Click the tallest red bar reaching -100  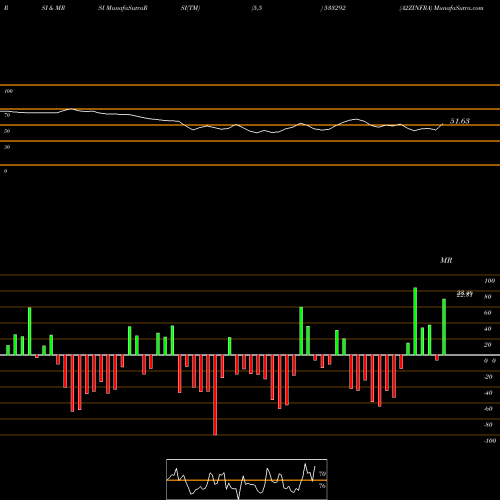click(215, 395)
